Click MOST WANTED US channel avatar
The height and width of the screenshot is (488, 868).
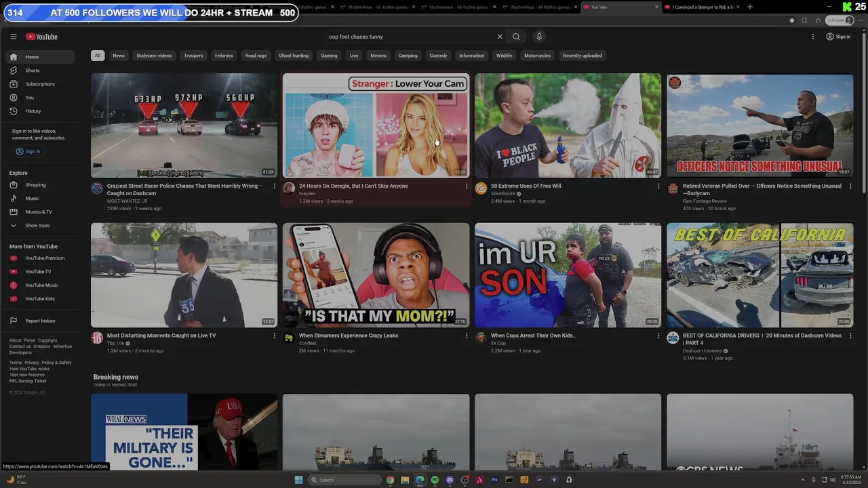(x=97, y=188)
